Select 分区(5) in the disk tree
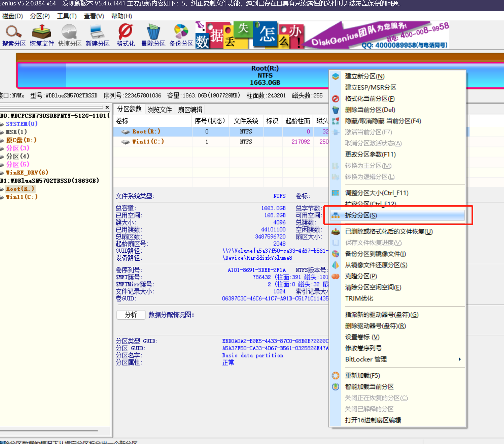Screen dimensions: 504x444 [18, 164]
